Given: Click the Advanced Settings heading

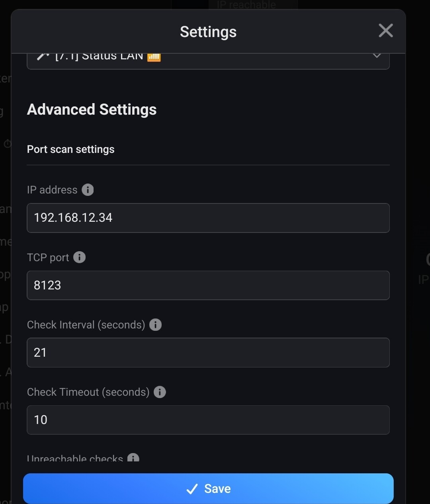Looking at the screenshot, I should 92,109.
